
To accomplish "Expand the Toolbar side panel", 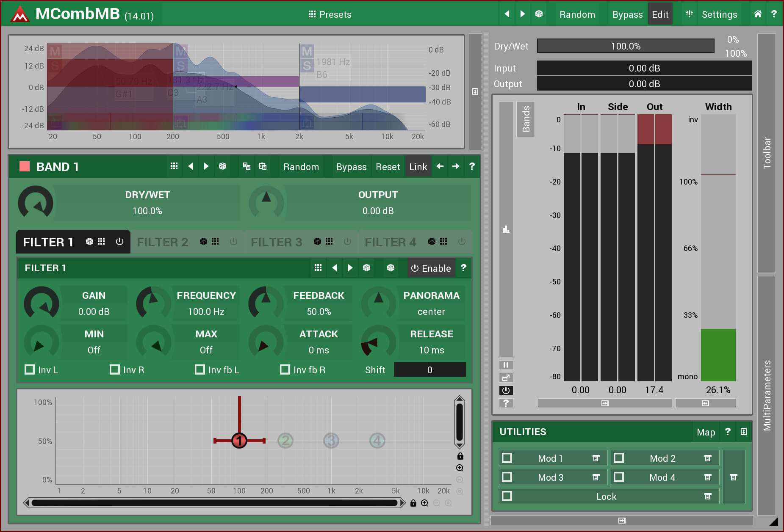I will click(767, 153).
